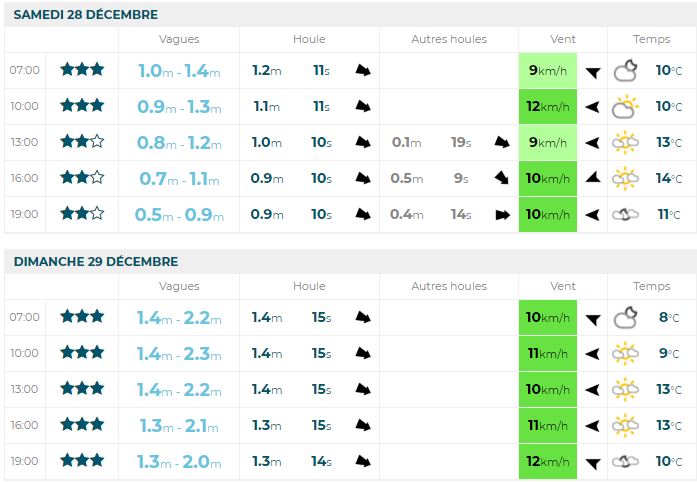
Task: Click the Saturday 16:00 wind direction arrow
Action: coord(593,178)
